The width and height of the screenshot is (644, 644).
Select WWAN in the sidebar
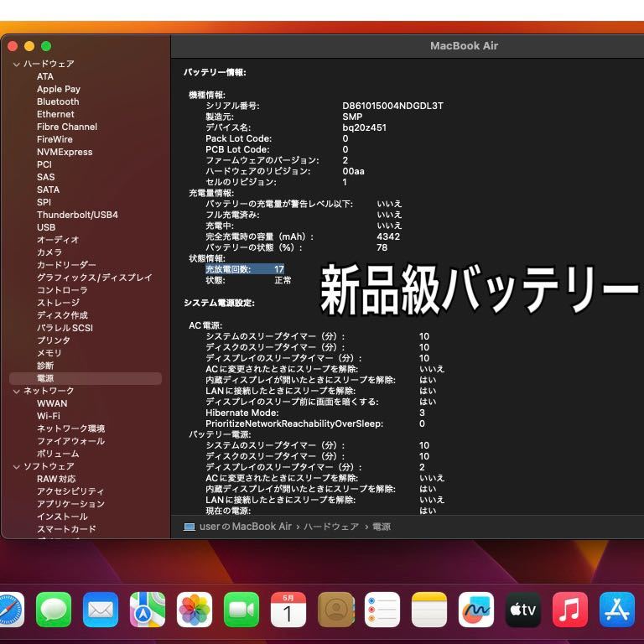(x=52, y=403)
